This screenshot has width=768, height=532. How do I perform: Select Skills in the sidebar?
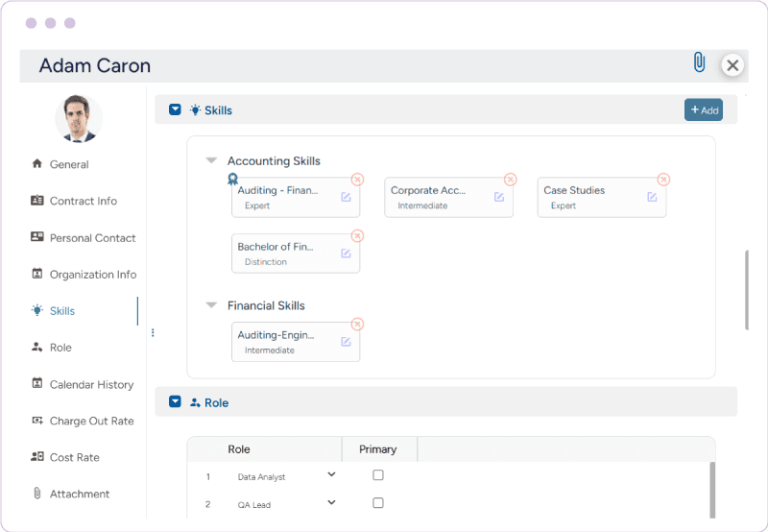[62, 311]
